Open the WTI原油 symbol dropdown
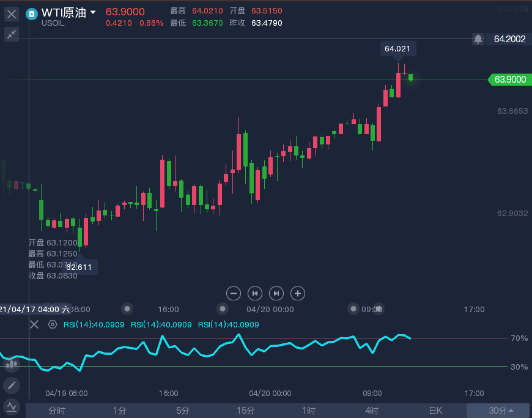Screen dimensions: 532x418 tap(93, 13)
